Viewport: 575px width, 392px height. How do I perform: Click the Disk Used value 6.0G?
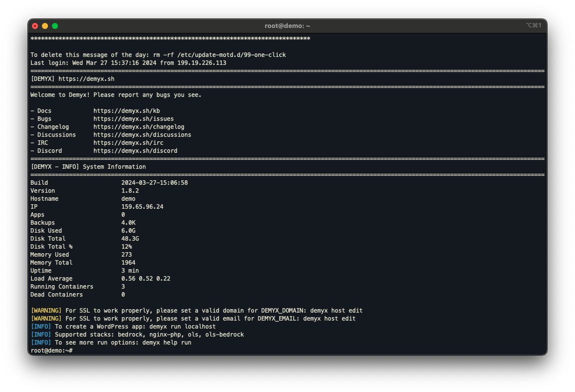point(128,231)
